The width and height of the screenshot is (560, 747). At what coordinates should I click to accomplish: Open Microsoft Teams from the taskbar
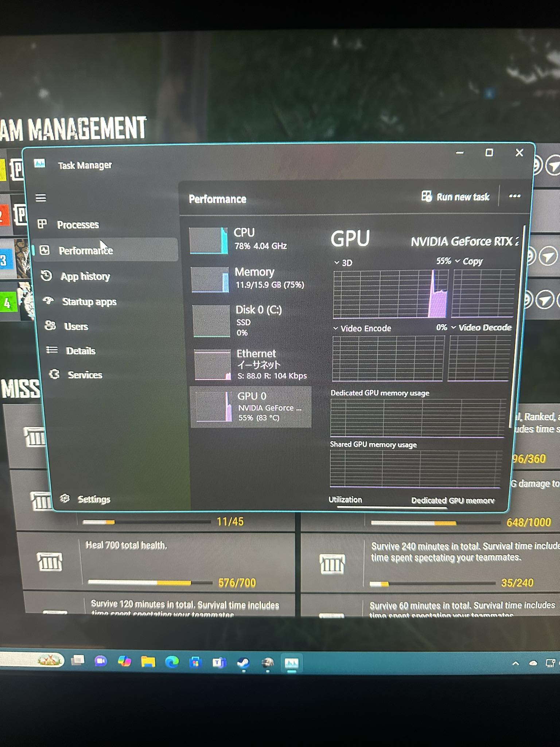219,663
